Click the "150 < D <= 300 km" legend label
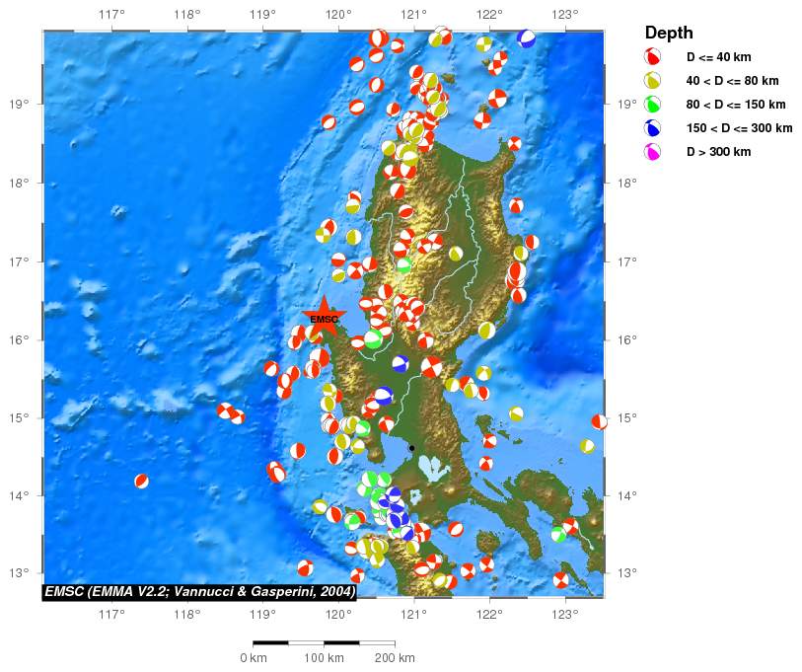802x672 pixels. click(739, 128)
